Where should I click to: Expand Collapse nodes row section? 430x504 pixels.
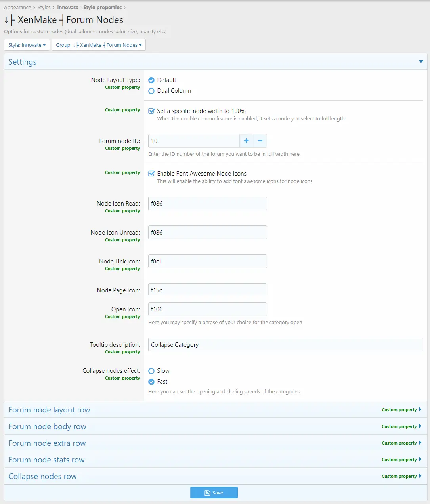click(216, 476)
